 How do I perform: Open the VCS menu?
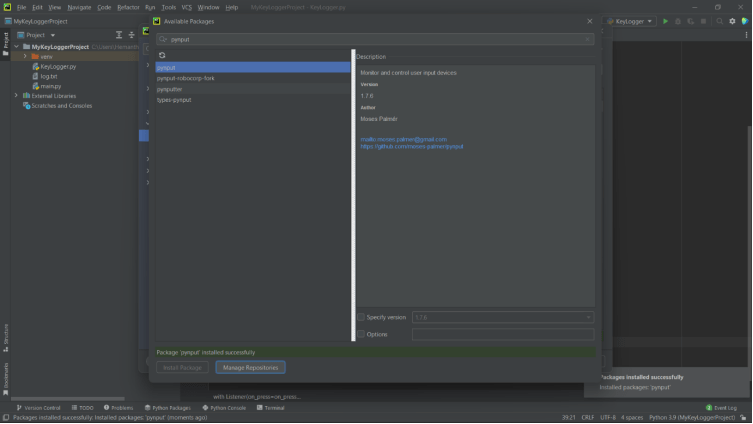pyautogui.click(x=187, y=7)
